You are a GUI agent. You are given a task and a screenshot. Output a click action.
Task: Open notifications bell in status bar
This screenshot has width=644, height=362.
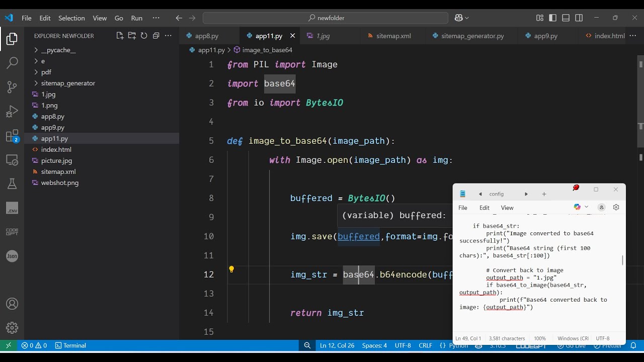633,345
